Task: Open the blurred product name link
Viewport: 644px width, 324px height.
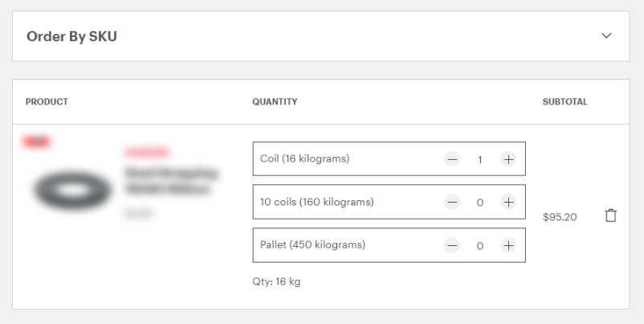Action: [x=172, y=181]
